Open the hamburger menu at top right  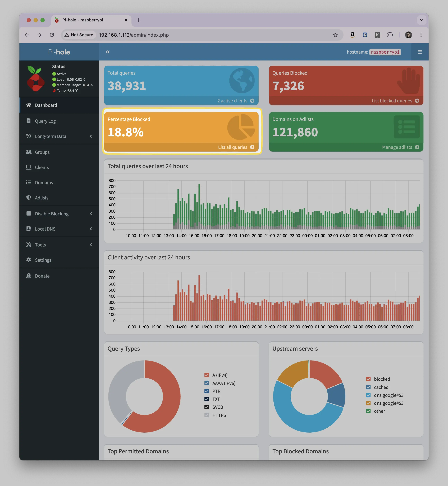[x=420, y=52]
